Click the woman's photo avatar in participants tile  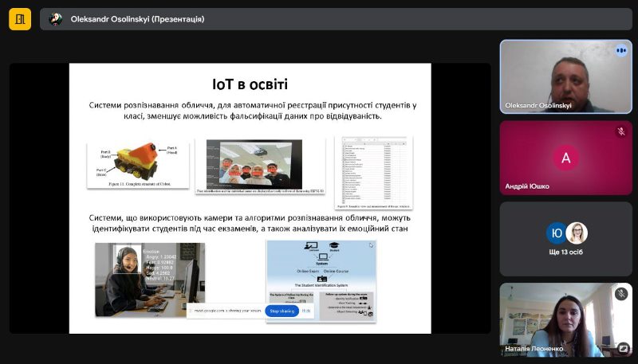[577, 233]
